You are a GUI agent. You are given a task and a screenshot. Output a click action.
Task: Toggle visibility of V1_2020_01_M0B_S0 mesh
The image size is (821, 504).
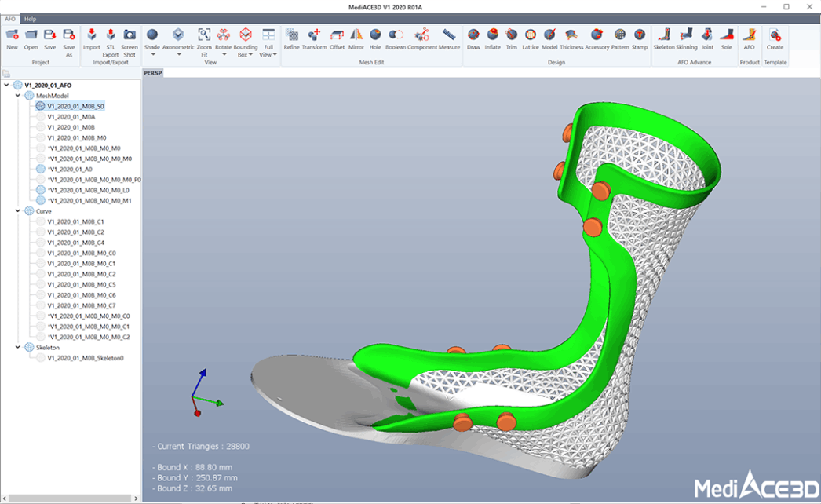40,106
